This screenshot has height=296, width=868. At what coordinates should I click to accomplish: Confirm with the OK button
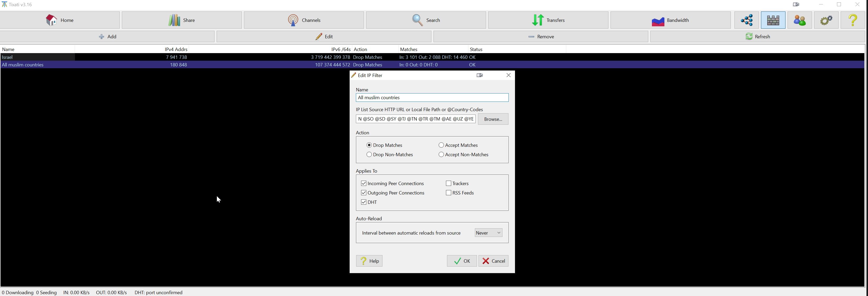click(x=462, y=261)
